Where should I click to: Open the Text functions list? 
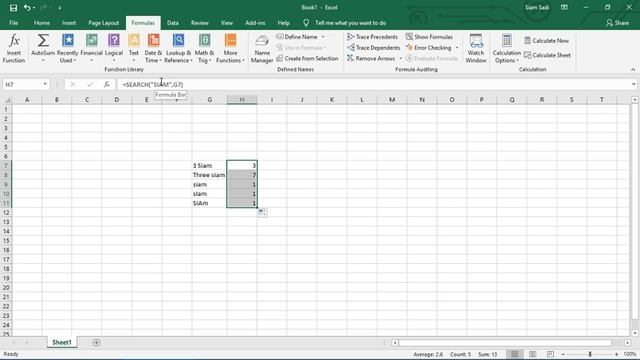coord(134,48)
